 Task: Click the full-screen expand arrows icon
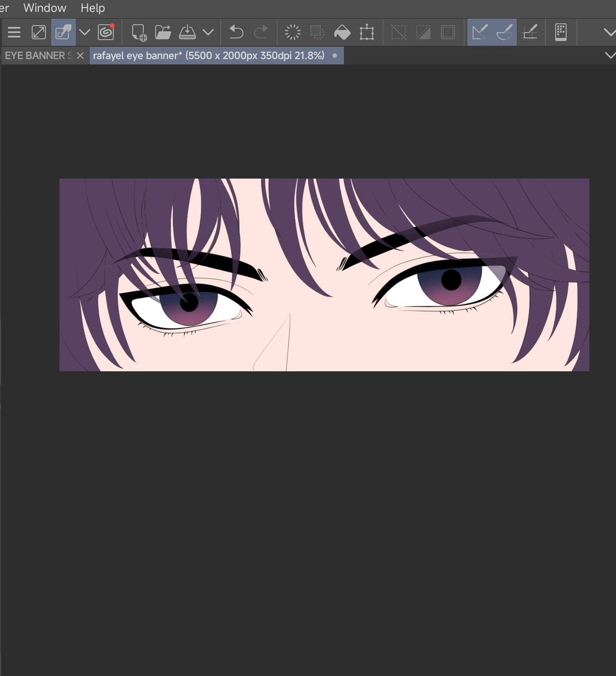[39, 32]
